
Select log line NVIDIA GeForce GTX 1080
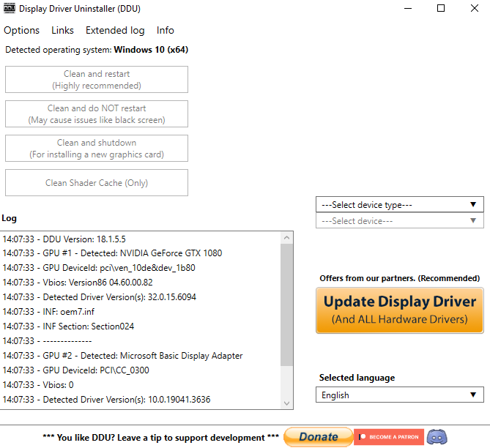tap(112, 253)
